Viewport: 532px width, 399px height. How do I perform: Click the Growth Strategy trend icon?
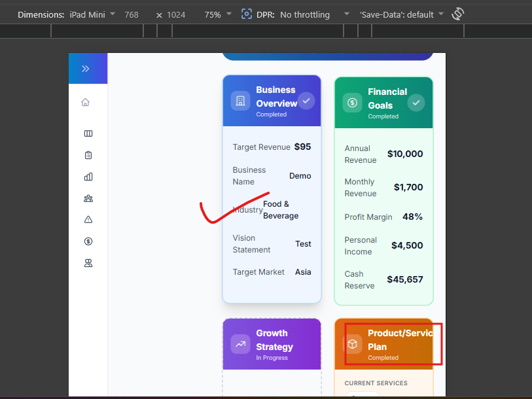point(241,344)
